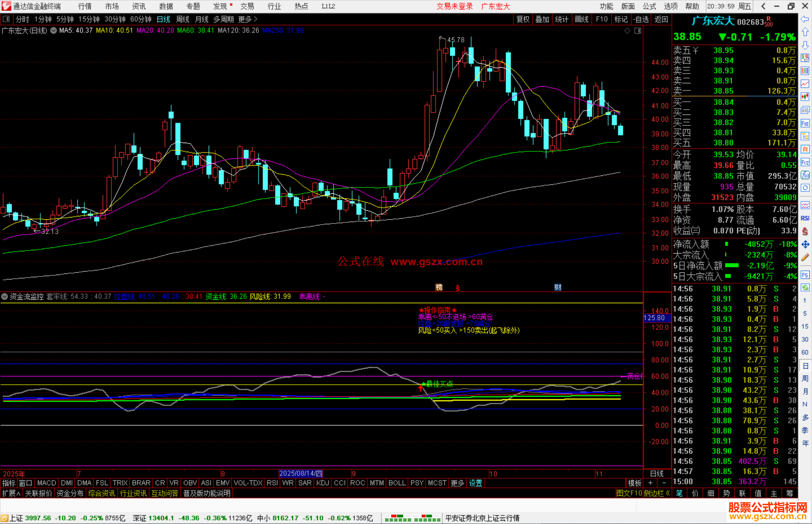
Task: Toggle the panel layout icon left of 分时
Action: click(x=6, y=19)
